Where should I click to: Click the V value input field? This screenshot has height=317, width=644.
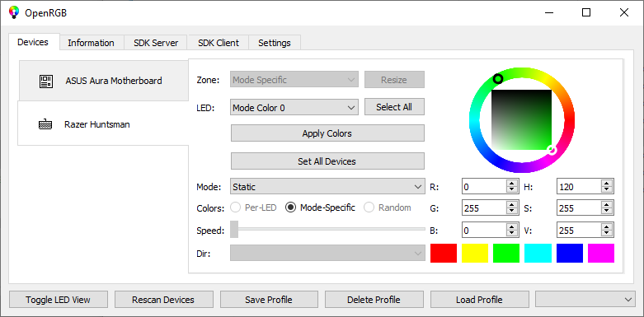click(579, 231)
